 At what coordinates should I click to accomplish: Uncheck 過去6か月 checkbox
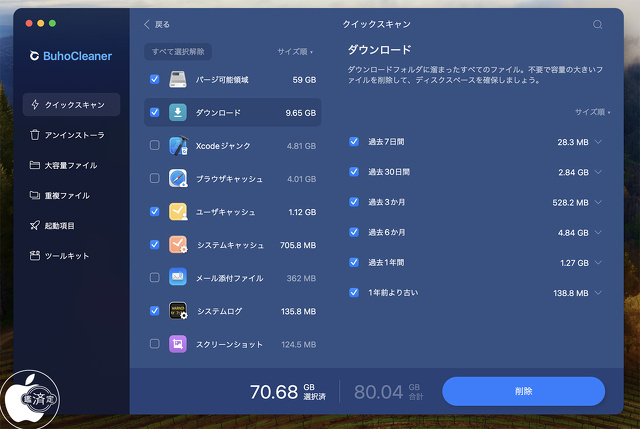tap(354, 232)
